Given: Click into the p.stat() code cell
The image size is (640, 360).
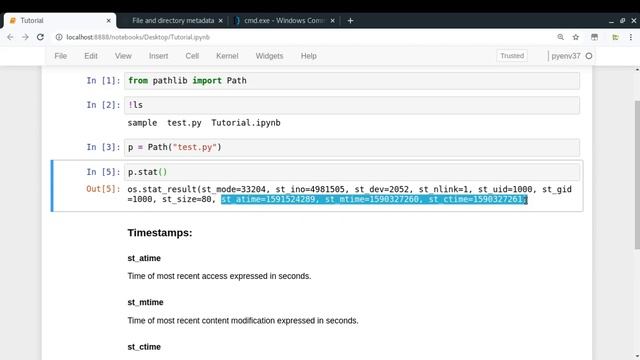Looking at the screenshot, I should 352,172.
